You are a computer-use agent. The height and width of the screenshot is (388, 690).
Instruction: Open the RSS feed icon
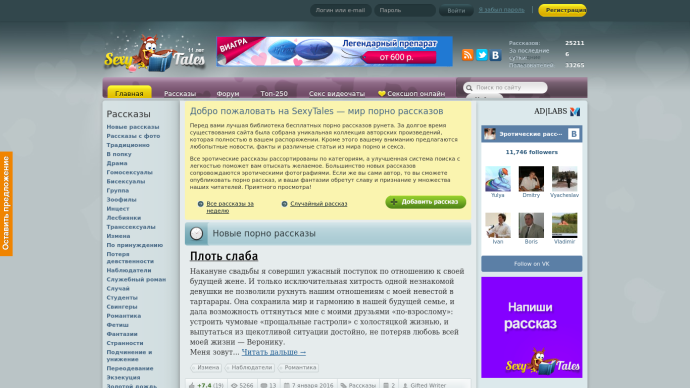[467, 55]
